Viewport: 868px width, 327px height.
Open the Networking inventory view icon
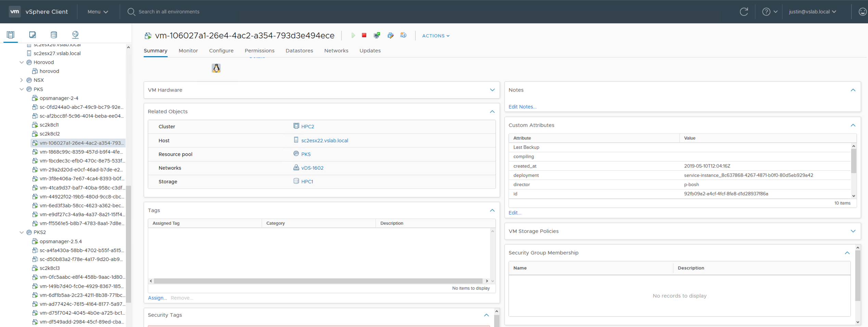coord(75,35)
